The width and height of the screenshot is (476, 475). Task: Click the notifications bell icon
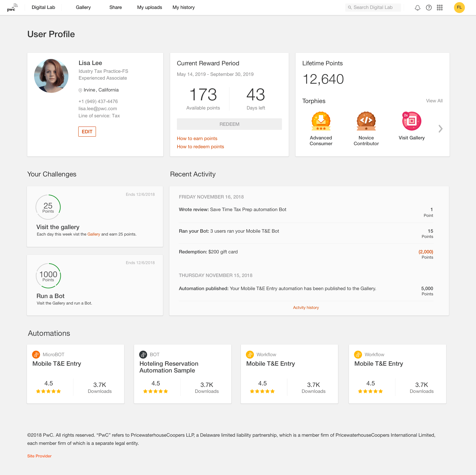coord(417,8)
